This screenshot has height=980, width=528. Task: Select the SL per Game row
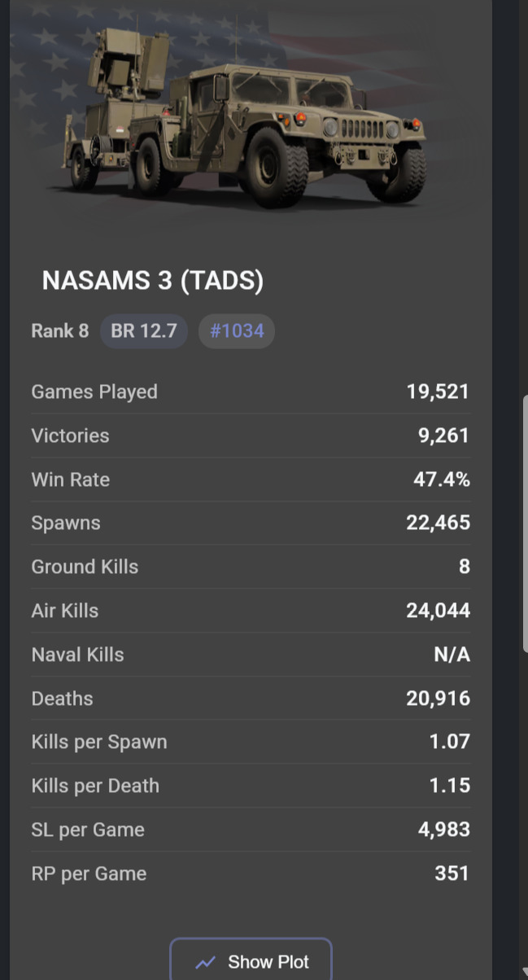coord(251,829)
